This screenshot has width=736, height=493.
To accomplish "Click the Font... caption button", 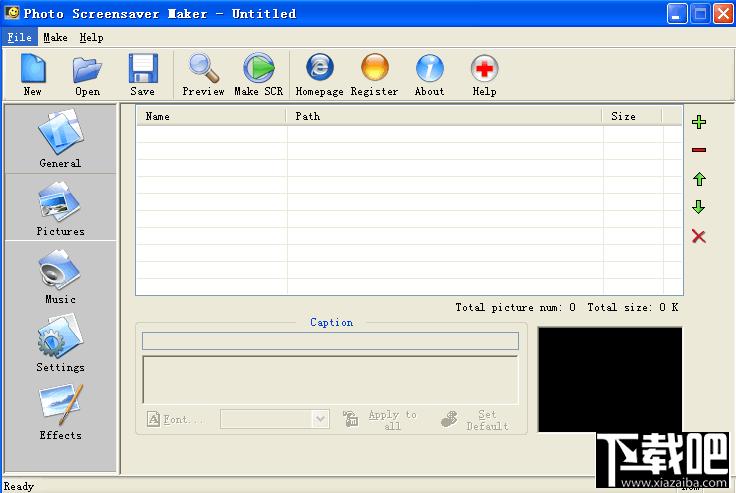I will pyautogui.click(x=176, y=419).
